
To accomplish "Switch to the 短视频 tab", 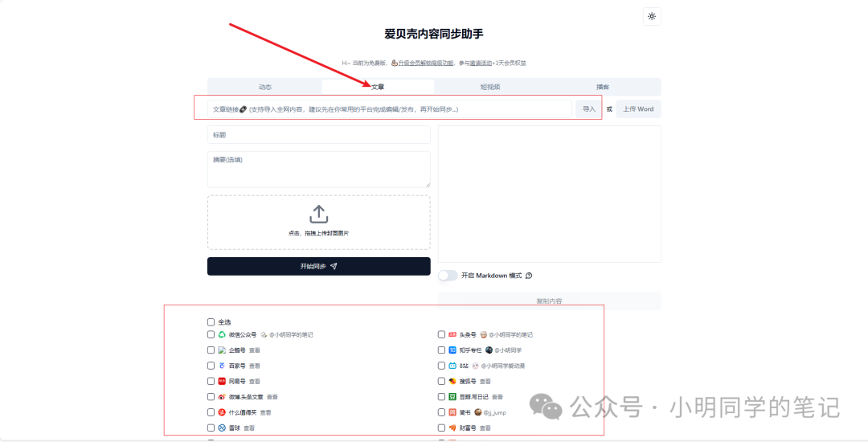I will point(490,87).
